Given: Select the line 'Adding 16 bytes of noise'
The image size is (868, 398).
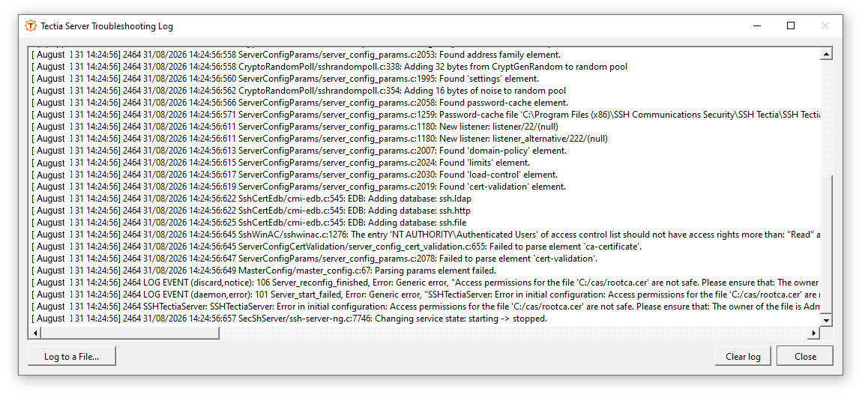Looking at the screenshot, I should [x=298, y=90].
